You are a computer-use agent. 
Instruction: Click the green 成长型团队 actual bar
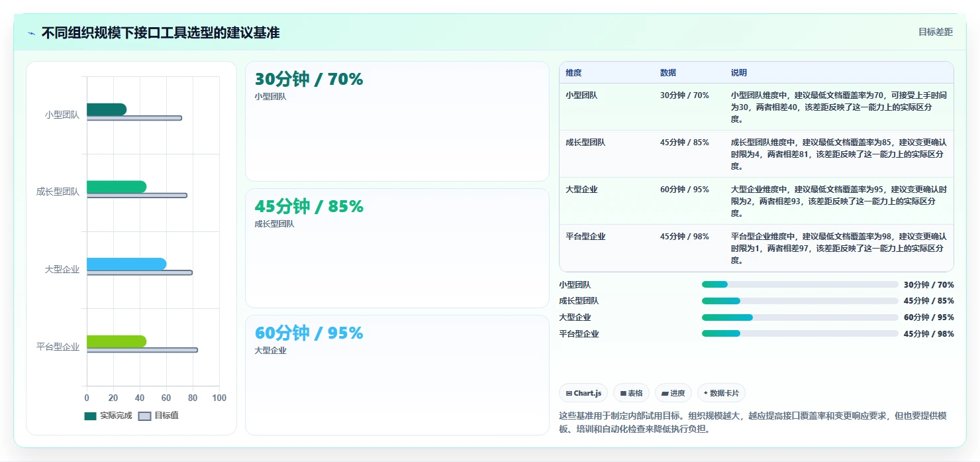116,187
